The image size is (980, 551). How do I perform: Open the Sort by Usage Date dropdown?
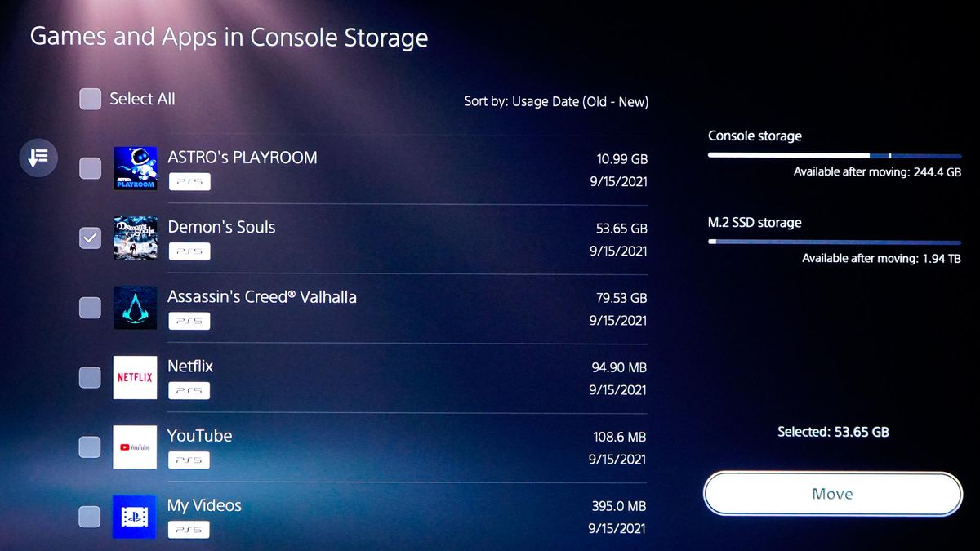tap(556, 102)
